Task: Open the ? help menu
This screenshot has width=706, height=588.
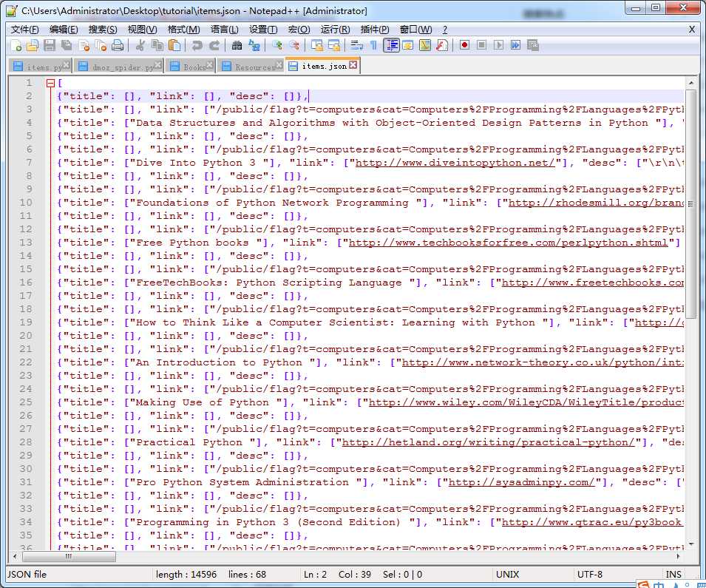Action: pos(445,30)
